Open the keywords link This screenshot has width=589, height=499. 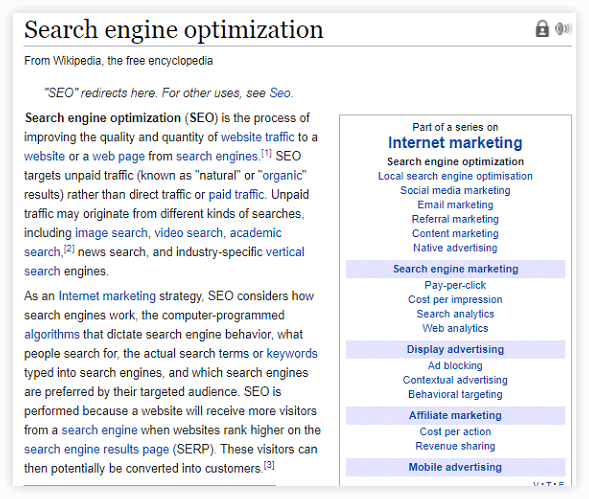tap(292, 354)
